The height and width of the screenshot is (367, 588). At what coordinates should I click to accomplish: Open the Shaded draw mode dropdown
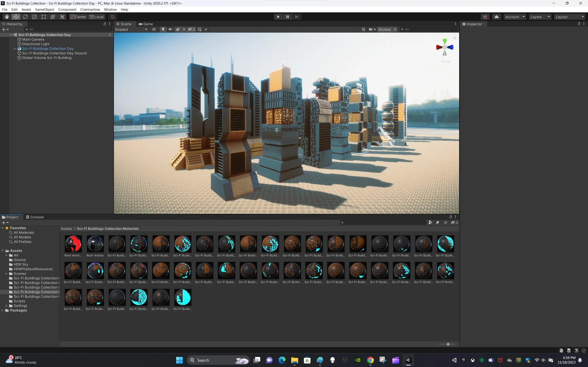coord(131,29)
